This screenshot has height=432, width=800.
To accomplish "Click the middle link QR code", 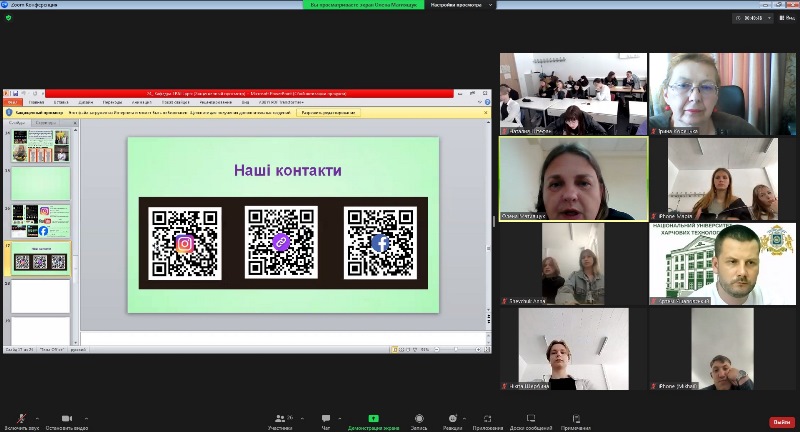I will click(x=281, y=242).
